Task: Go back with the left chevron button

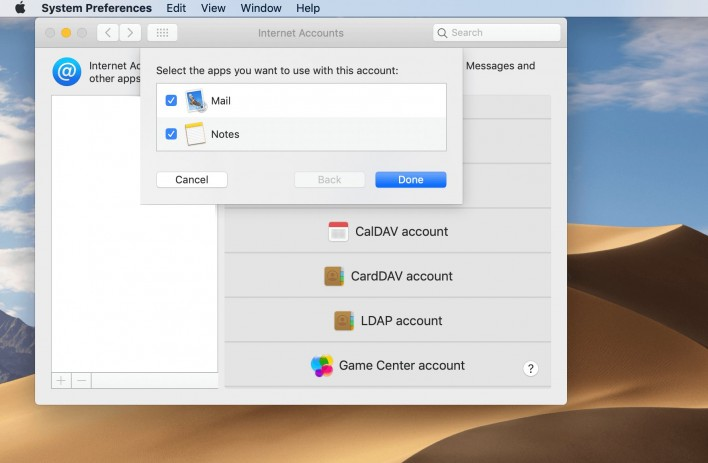Action: click(107, 33)
